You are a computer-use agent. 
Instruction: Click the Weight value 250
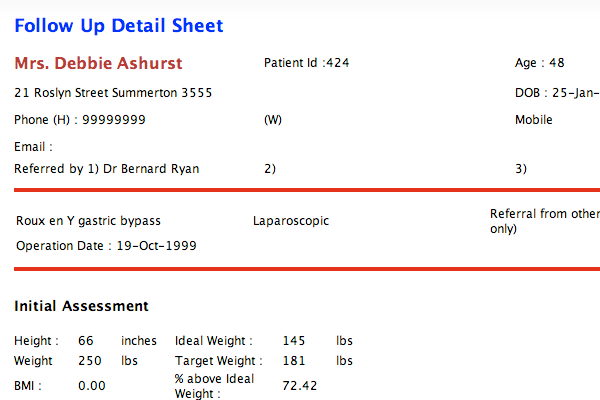[89, 361]
